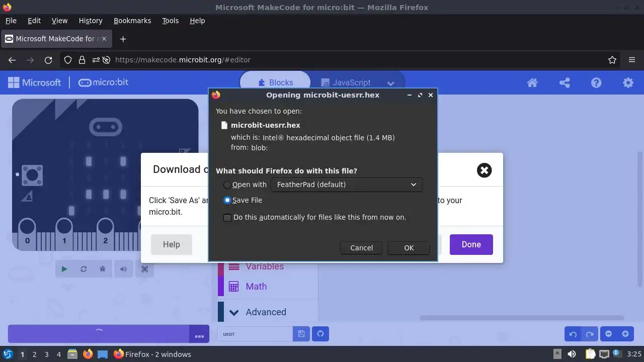Open more download options (three dots)
Image resolution: width=644 pixels, height=362 pixels.
(199, 334)
